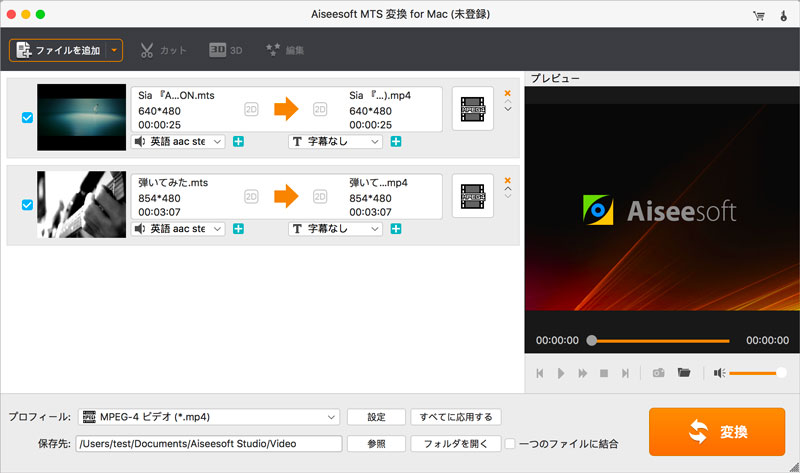Open the snapshot folder icon
This screenshot has height=473, width=800.
coord(684,372)
